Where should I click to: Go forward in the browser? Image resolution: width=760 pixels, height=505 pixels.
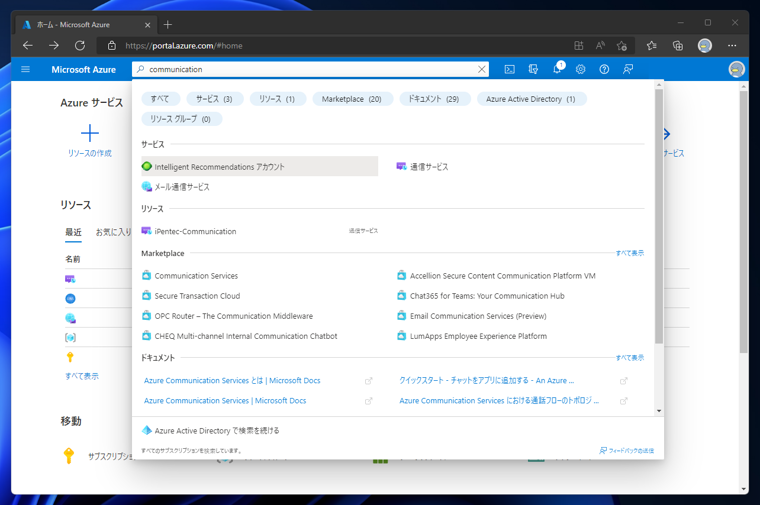click(54, 46)
